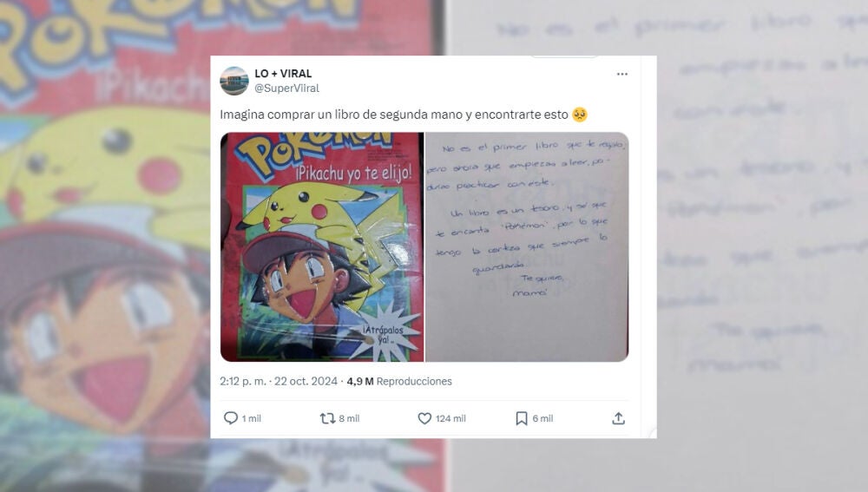Open the three-dot more options menu

tap(622, 74)
